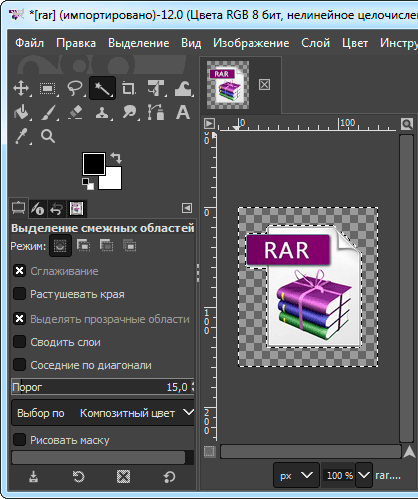Screen dimensions: 418x499
Task: Open Выбор по Композитный цвет dropdown
Action: (x=103, y=413)
